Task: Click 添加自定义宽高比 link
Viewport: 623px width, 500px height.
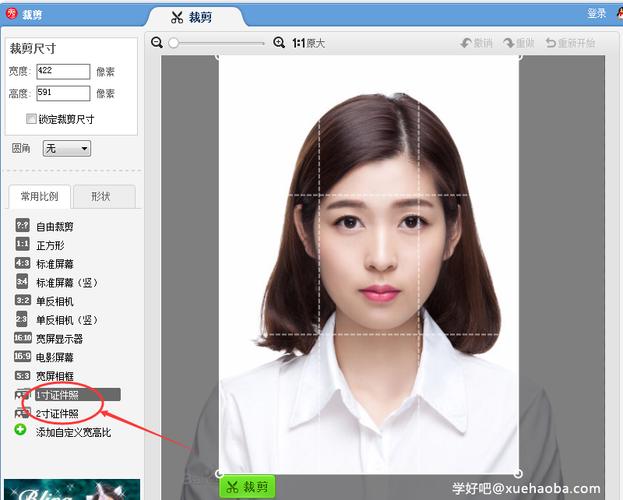Action: click(x=74, y=432)
